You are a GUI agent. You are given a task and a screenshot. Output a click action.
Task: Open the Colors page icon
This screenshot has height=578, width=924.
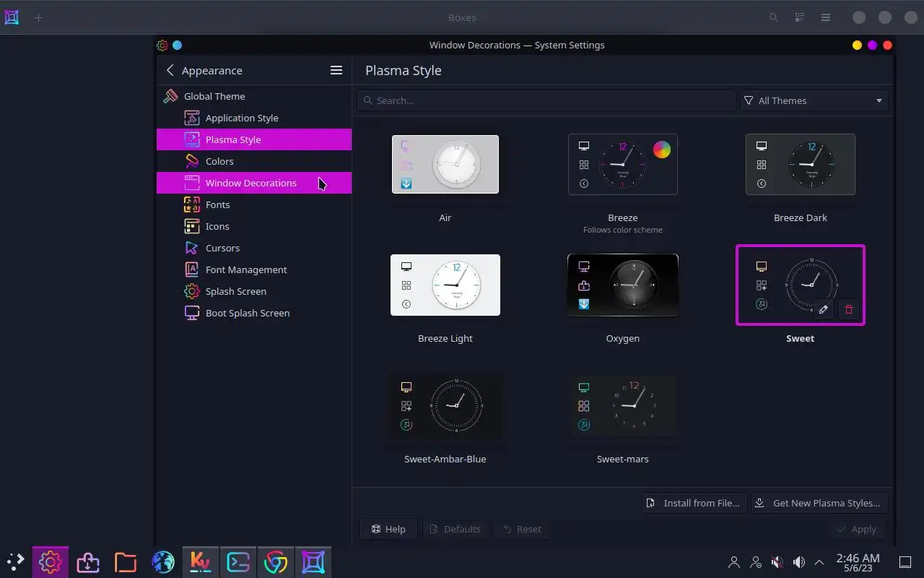click(x=191, y=161)
